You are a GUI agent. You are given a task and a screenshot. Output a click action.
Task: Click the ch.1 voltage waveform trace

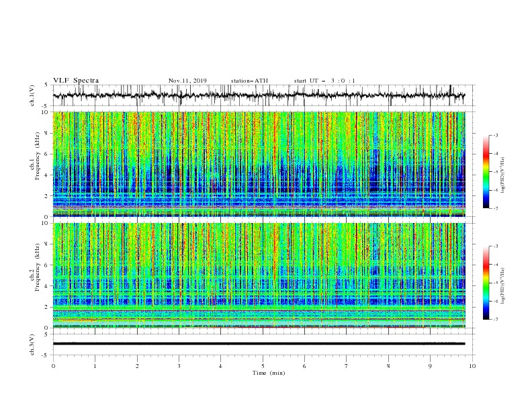259,95
